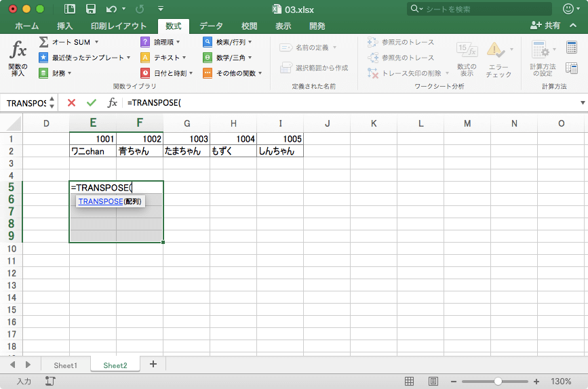The width and height of the screenshot is (588, 389).
Task: Open the View (表示) tab
Action: (x=283, y=26)
